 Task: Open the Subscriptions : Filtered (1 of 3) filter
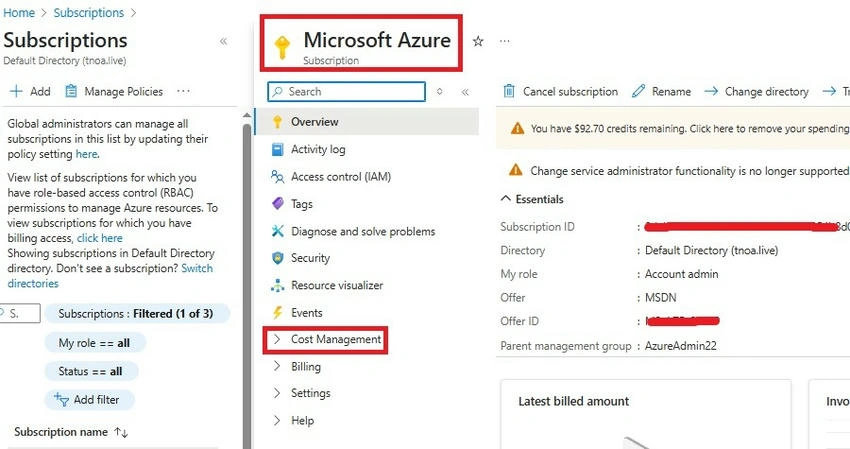pos(136,313)
